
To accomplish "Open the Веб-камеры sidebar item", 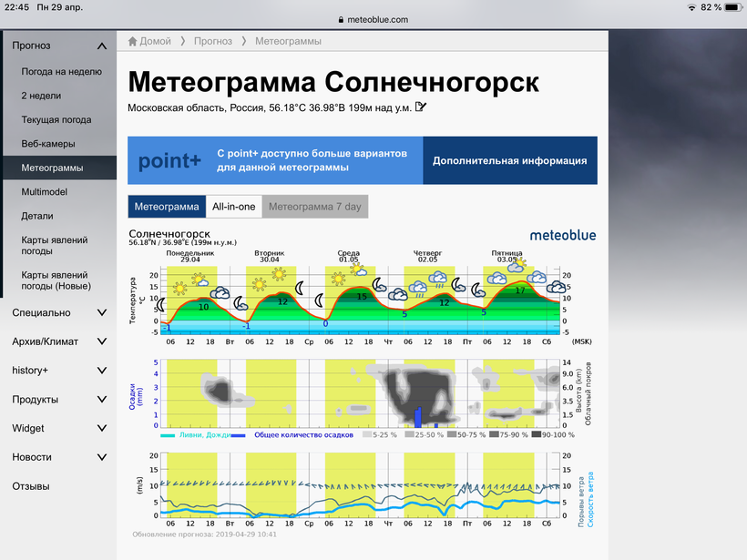I will 48,144.
